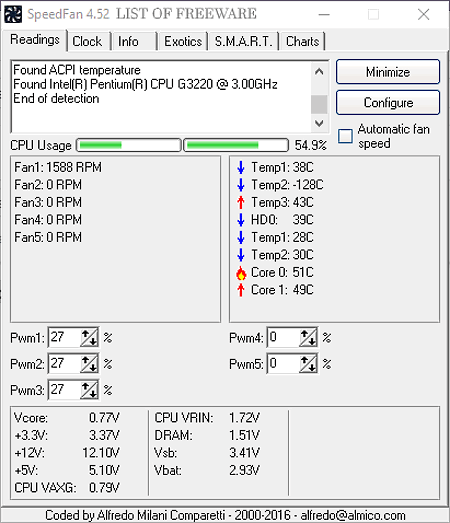The image size is (450, 523).
Task: Switch to the Readings tab
Action: coord(35,40)
